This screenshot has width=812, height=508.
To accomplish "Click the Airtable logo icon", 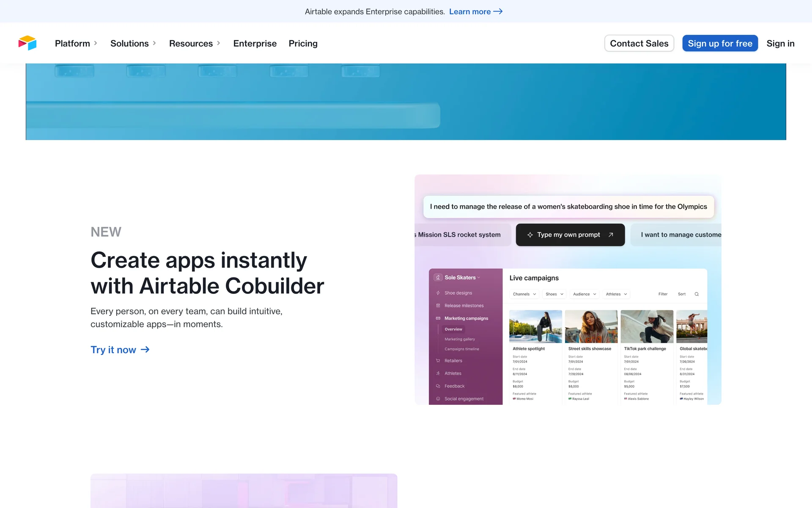I will pos(27,43).
